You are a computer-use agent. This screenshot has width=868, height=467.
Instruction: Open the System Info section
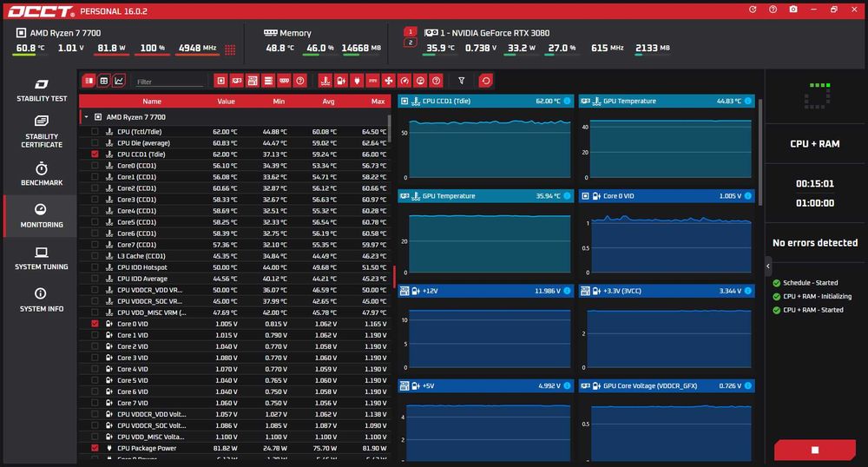click(x=41, y=299)
